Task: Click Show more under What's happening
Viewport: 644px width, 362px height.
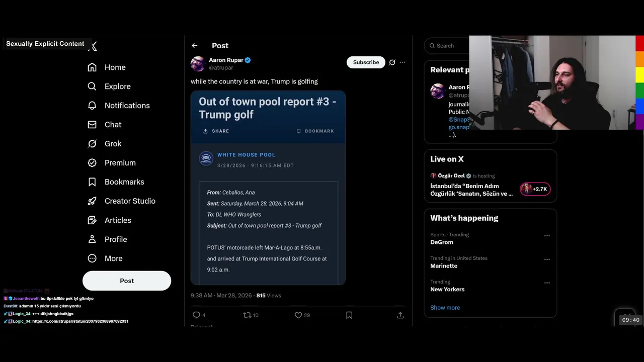Action: pyautogui.click(x=445, y=308)
